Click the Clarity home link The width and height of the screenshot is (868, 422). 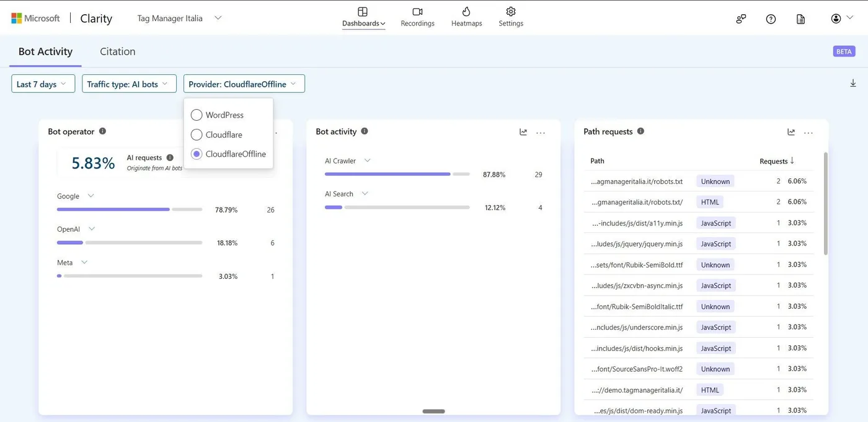click(x=96, y=19)
